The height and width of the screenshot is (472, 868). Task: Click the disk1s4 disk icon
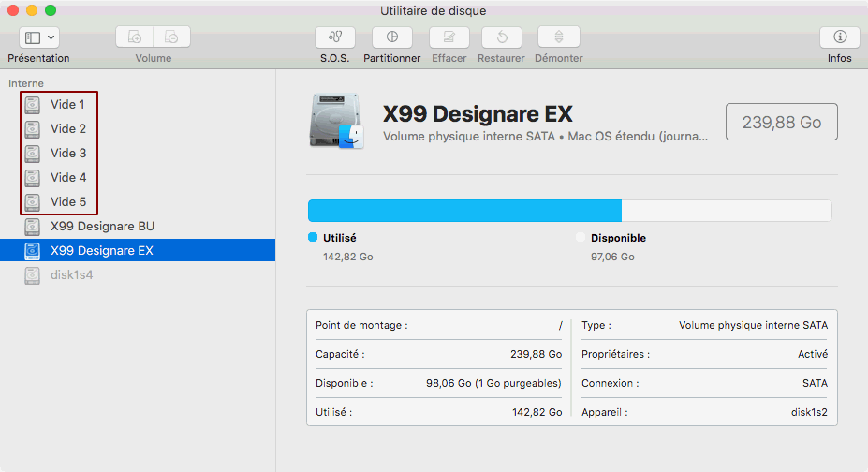pyautogui.click(x=33, y=274)
